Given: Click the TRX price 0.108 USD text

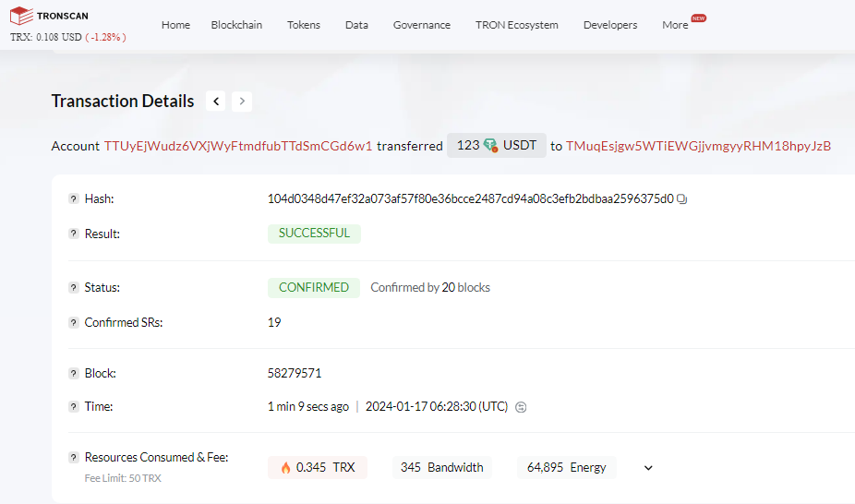Looking at the screenshot, I should (x=46, y=37).
